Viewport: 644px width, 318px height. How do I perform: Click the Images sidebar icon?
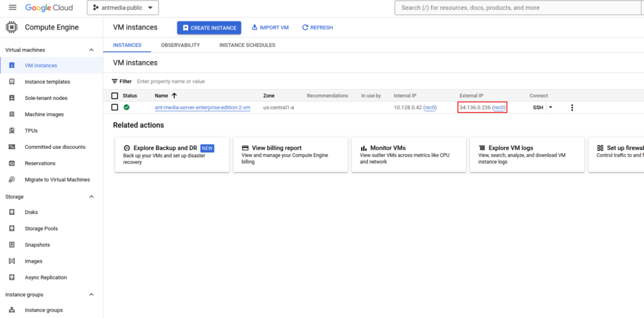coord(11,261)
